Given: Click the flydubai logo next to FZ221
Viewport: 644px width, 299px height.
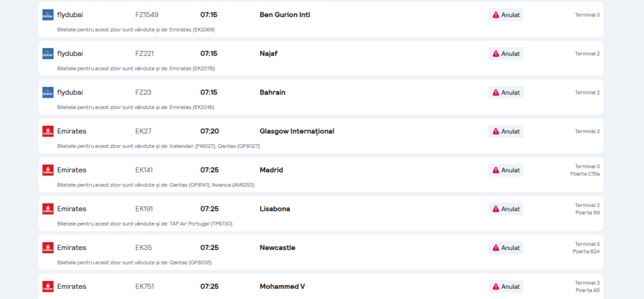Looking at the screenshot, I should click(48, 54).
